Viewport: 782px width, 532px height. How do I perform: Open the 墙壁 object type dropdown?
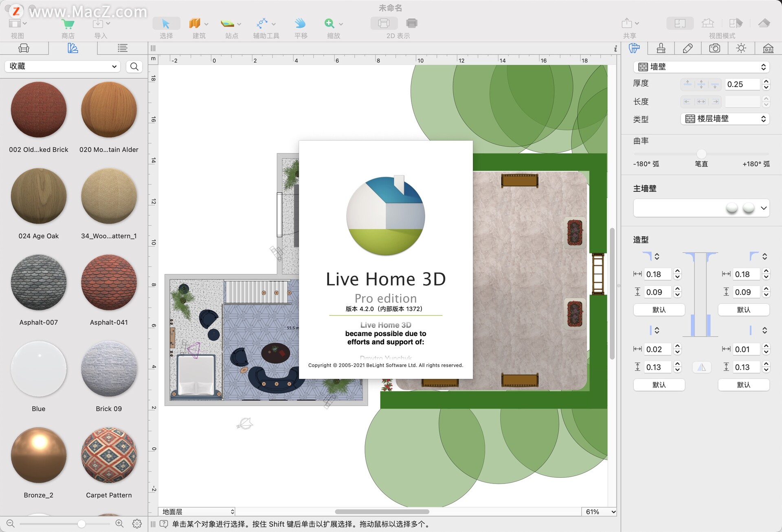point(701,67)
